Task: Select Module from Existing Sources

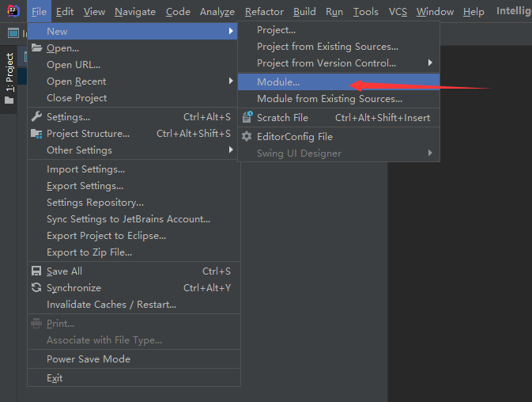Action: click(x=329, y=99)
